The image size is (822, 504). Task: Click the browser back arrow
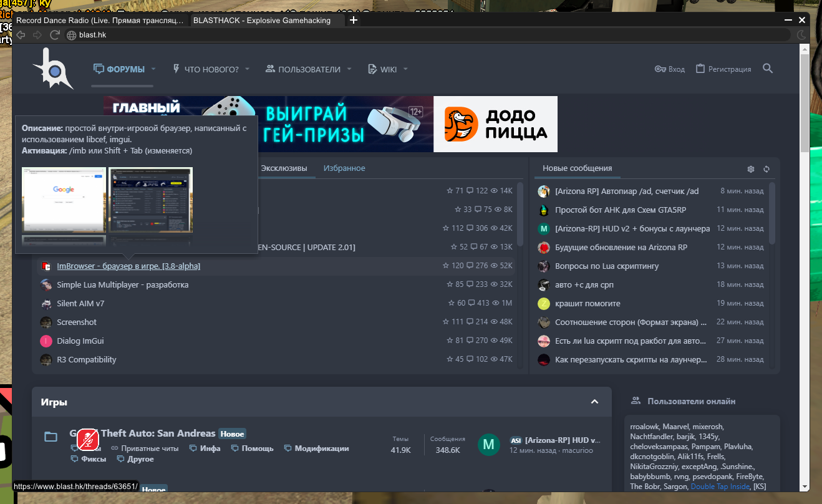pos(21,35)
